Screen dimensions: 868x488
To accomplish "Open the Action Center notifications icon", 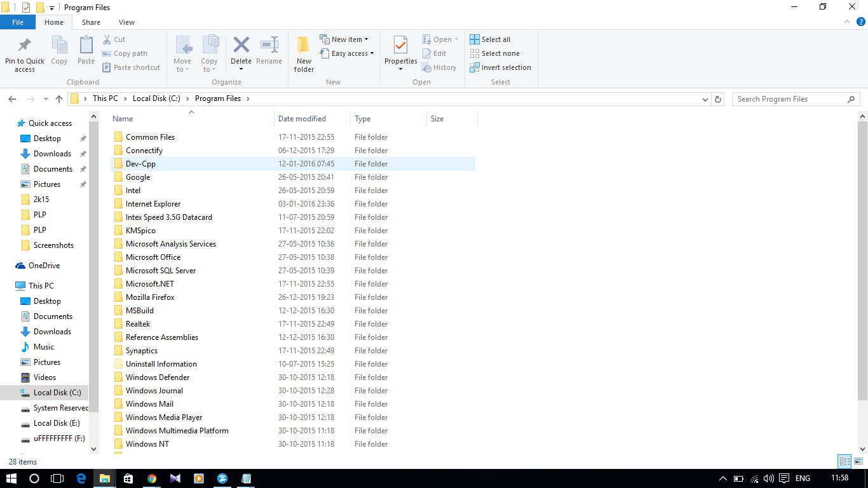I will tap(784, 478).
